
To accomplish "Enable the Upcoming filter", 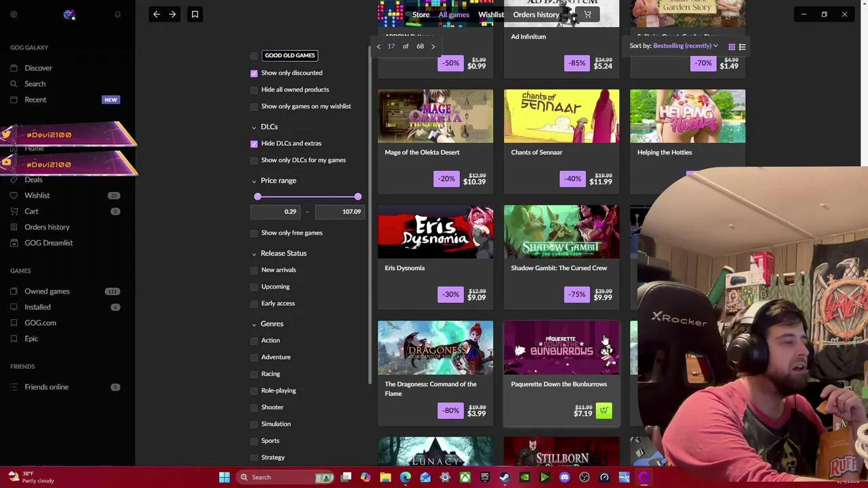I will pos(254,287).
